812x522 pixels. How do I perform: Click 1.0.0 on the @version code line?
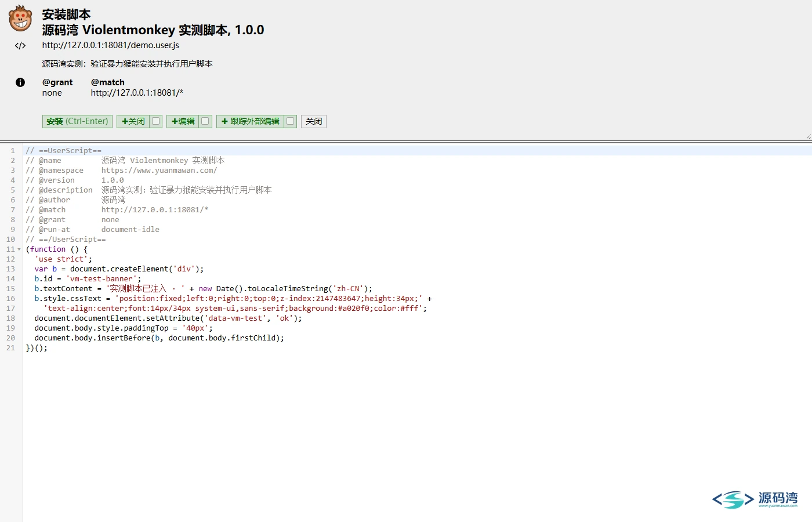(x=113, y=180)
